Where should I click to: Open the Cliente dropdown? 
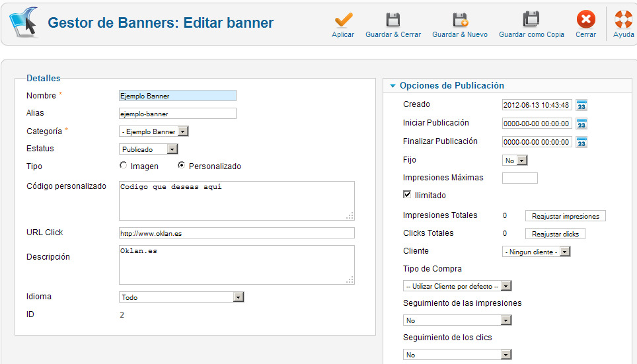pyautogui.click(x=536, y=252)
